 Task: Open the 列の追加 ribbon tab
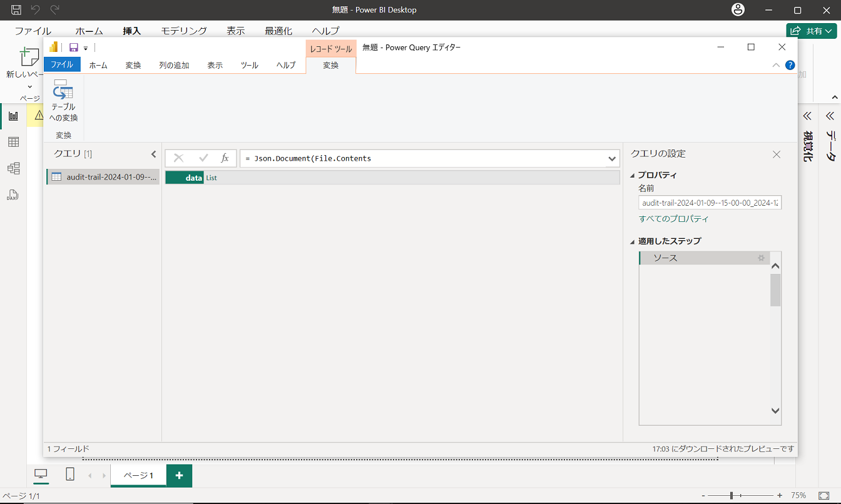coord(174,65)
